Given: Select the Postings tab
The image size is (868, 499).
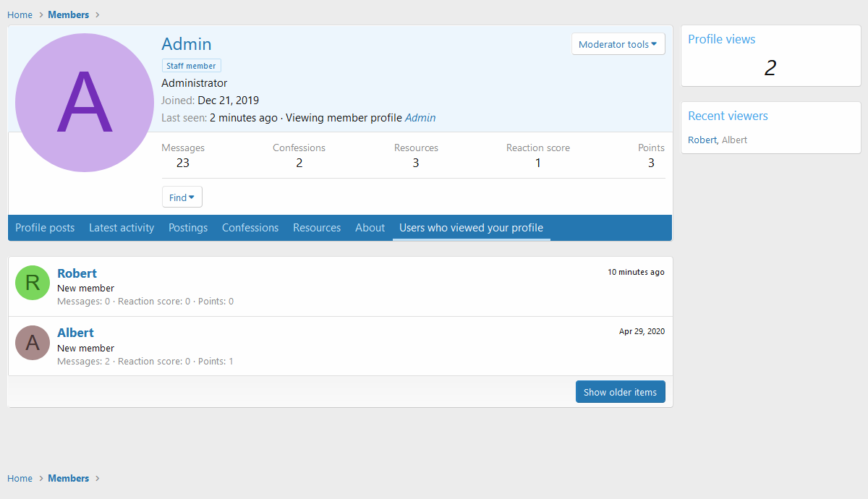Looking at the screenshot, I should [x=188, y=228].
